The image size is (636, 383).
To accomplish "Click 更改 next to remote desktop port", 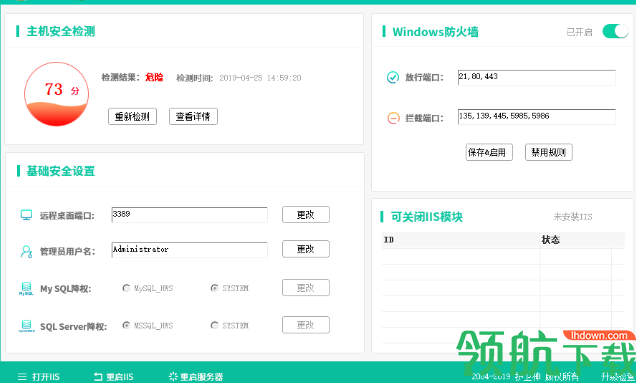I will point(306,215).
